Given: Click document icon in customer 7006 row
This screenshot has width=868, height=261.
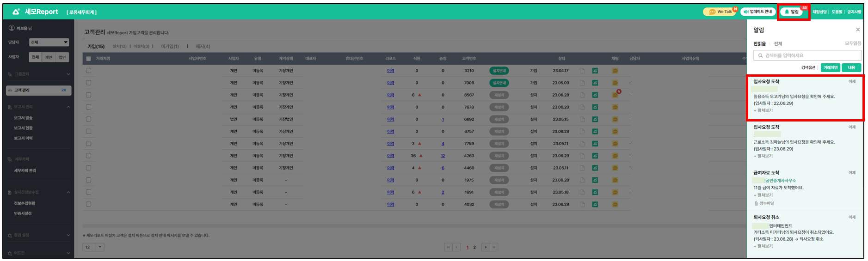Looking at the screenshot, I should (582, 83).
